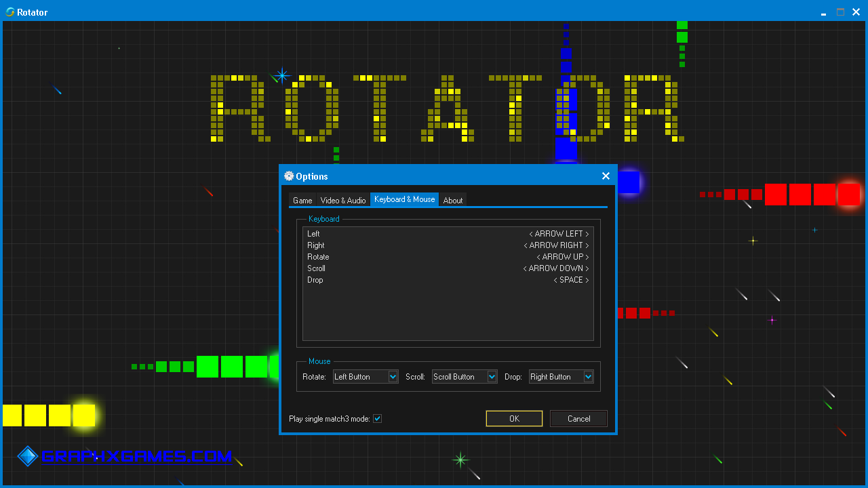The height and width of the screenshot is (488, 868).
Task: Visit the GRAPHIXGAMES.COM link
Action: 136,456
